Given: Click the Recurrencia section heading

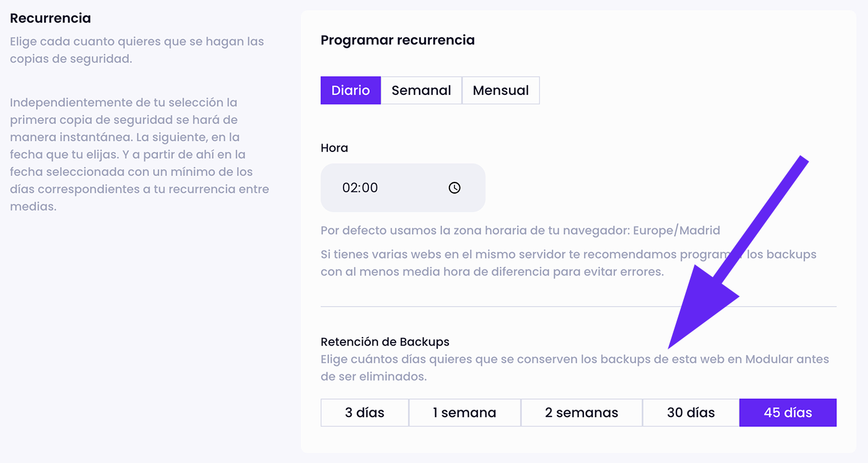Looking at the screenshot, I should pyautogui.click(x=50, y=18).
